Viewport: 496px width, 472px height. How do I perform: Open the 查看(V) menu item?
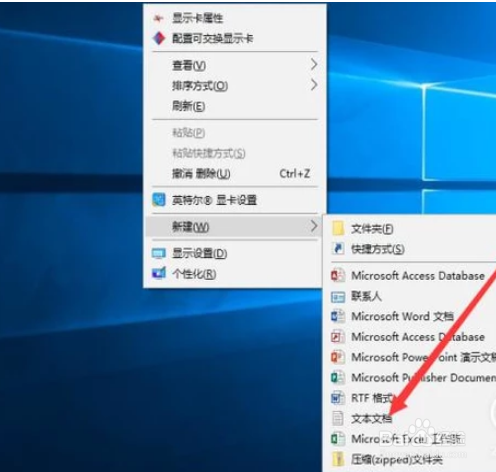point(235,65)
